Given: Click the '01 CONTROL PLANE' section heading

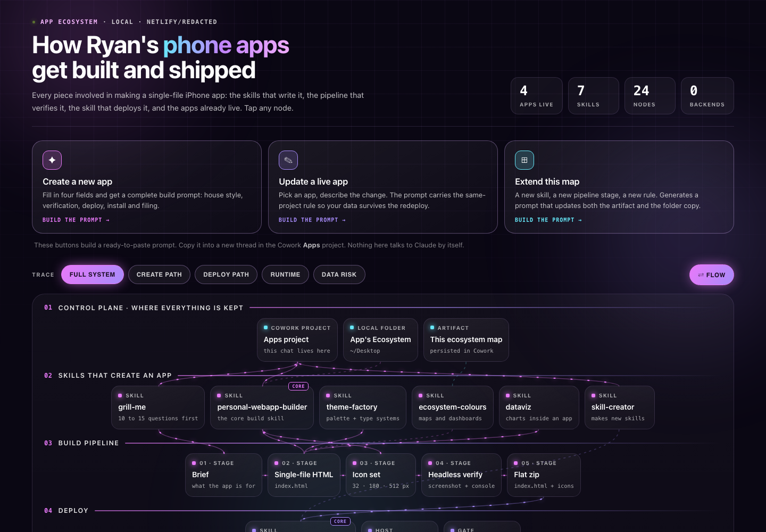Looking at the screenshot, I should [x=144, y=307].
